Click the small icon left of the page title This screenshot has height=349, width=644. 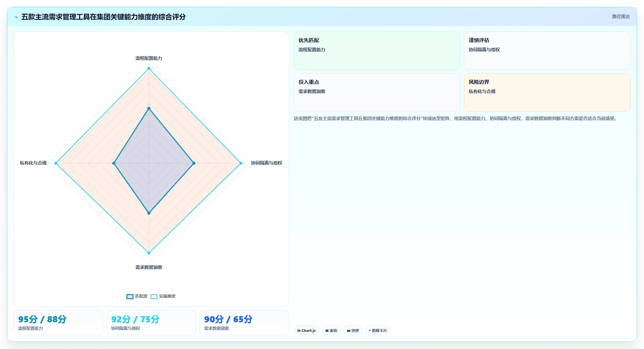pos(16,17)
